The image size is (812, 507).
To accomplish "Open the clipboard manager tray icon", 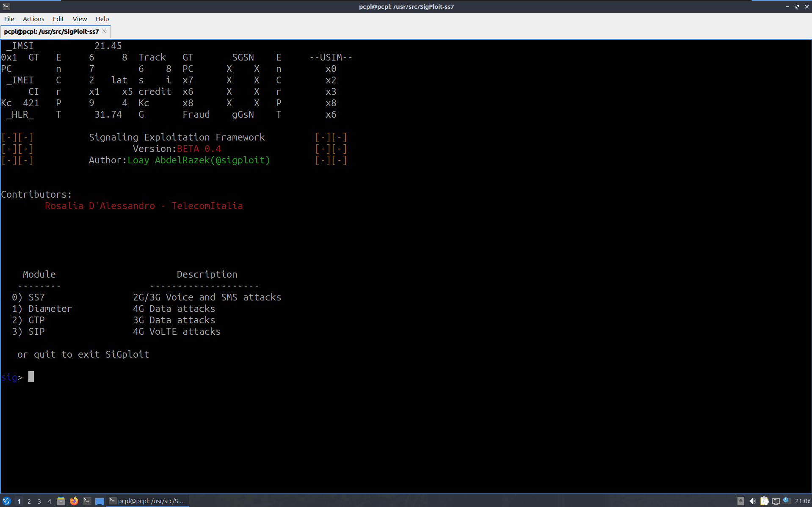I will [764, 501].
